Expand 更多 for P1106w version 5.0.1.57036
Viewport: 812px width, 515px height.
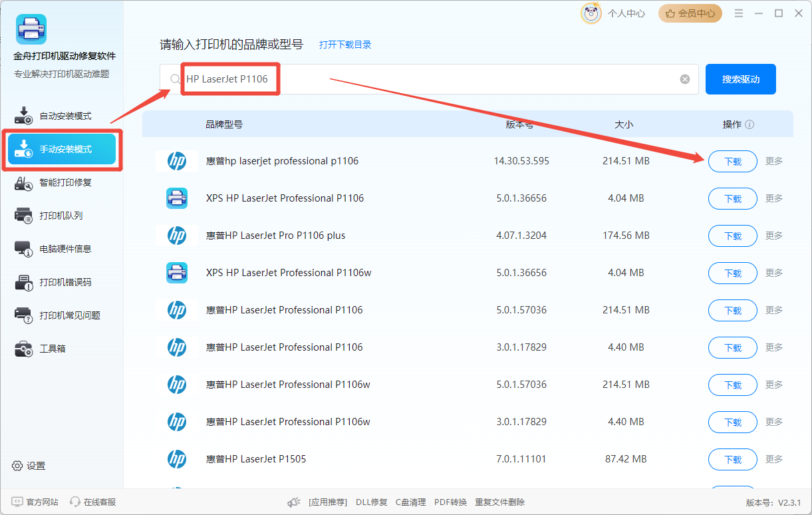[x=774, y=385]
